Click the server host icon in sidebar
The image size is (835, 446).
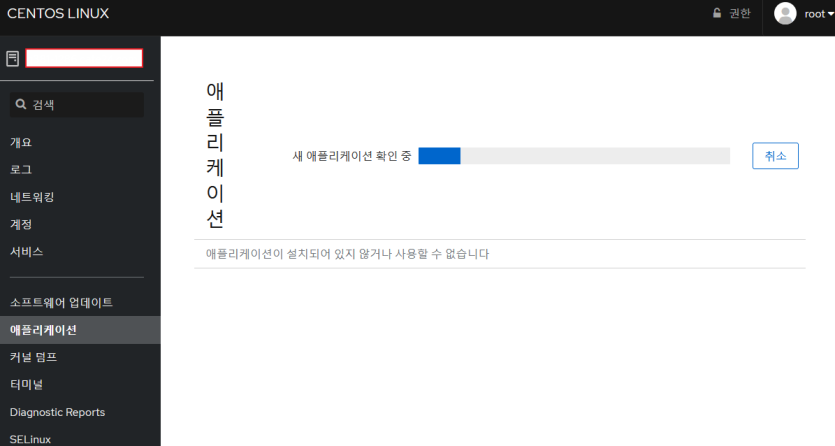[12, 59]
